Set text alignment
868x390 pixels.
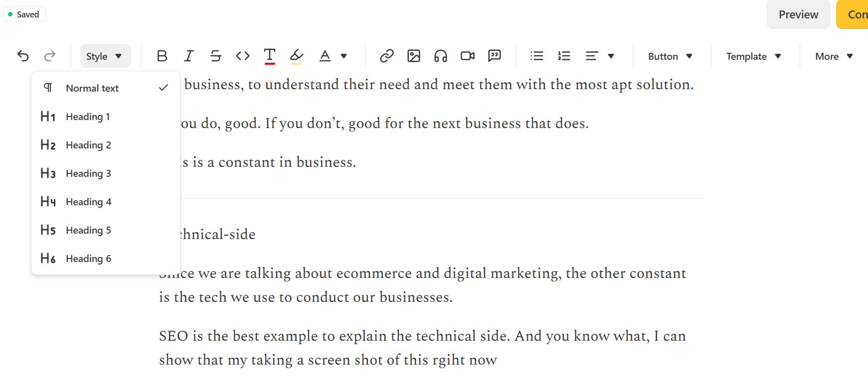tap(592, 56)
